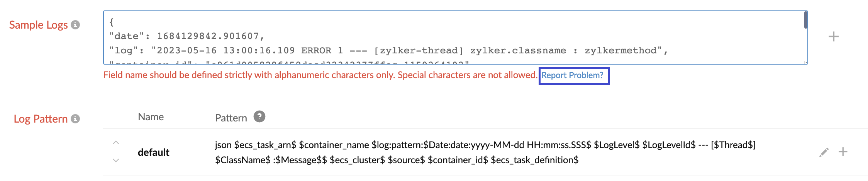Click the "date" line in sample logs
Viewport: 868px width, 181px height.
tap(186, 36)
